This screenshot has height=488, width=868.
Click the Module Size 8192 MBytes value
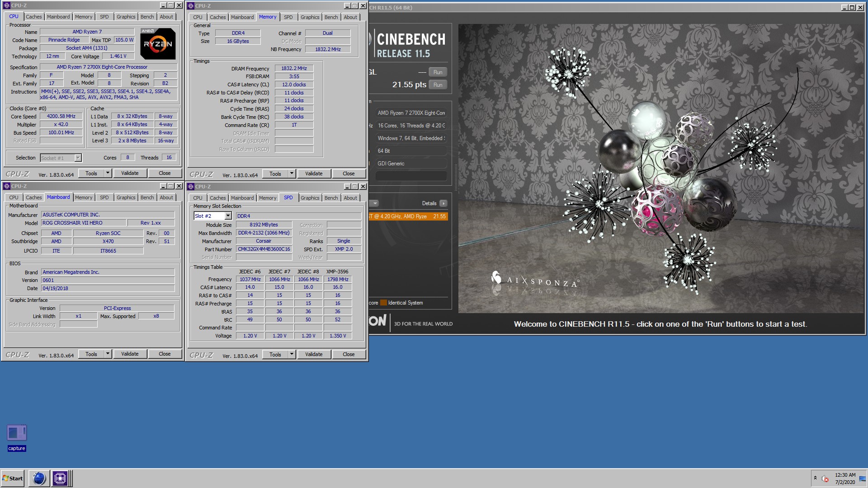(x=264, y=225)
